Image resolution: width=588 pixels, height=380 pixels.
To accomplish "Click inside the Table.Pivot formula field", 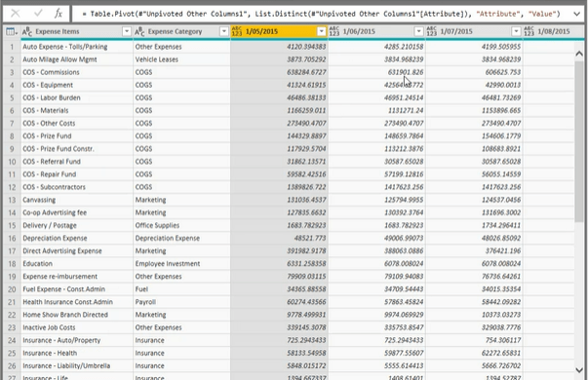I will coord(321,15).
